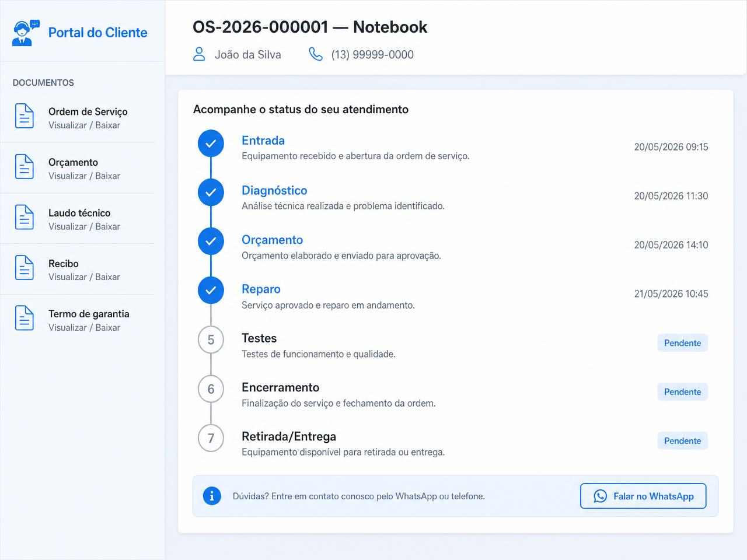
Task: Click step 6 circle for Encerramento
Action: coord(211,389)
